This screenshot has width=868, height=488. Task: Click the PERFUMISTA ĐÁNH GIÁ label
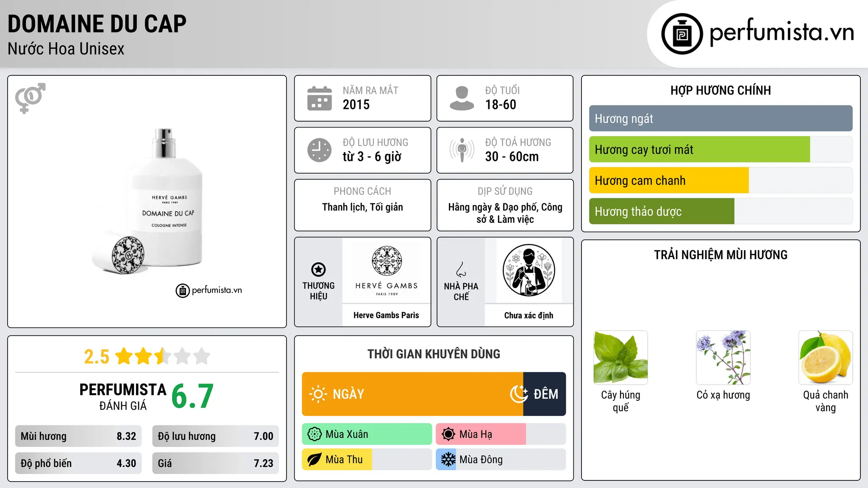(x=123, y=396)
